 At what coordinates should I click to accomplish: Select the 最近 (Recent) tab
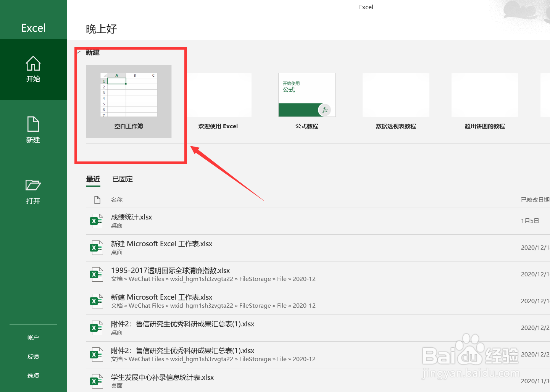93,179
